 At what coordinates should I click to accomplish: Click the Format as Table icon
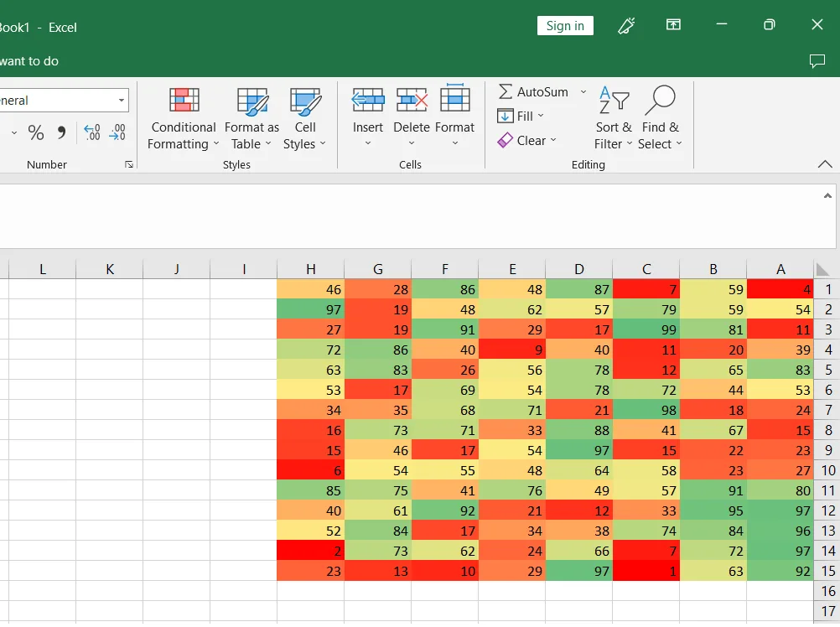point(252,101)
